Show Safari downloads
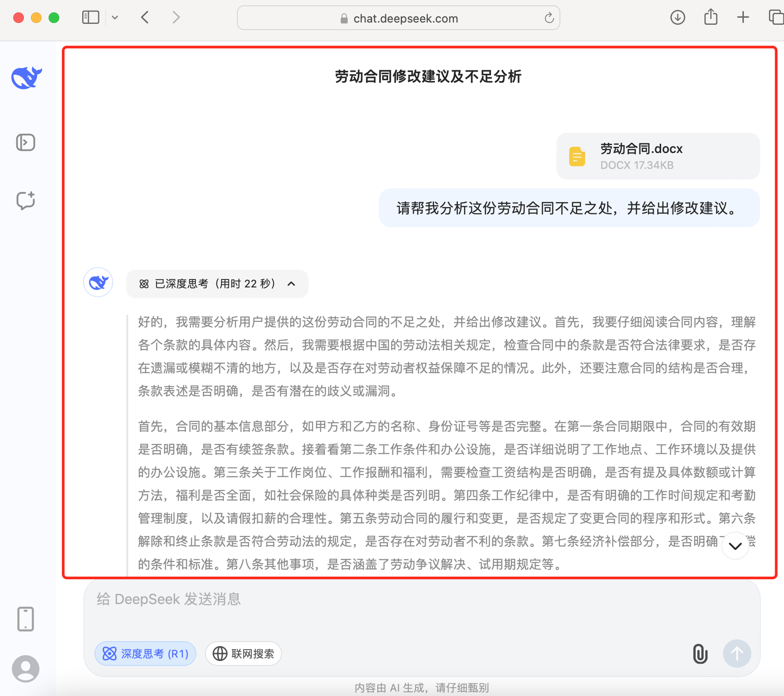The height and width of the screenshot is (696, 784). [x=677, y=17]
